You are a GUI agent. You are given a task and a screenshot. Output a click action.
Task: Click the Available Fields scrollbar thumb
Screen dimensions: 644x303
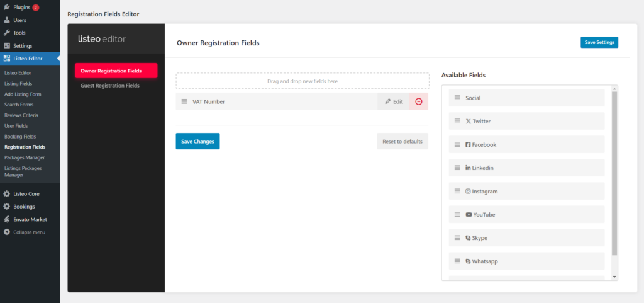(x=614, y=173)
